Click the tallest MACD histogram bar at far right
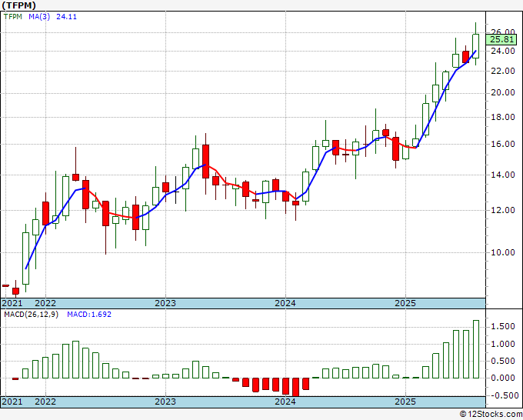523x420 pixels. pos(476,349)
